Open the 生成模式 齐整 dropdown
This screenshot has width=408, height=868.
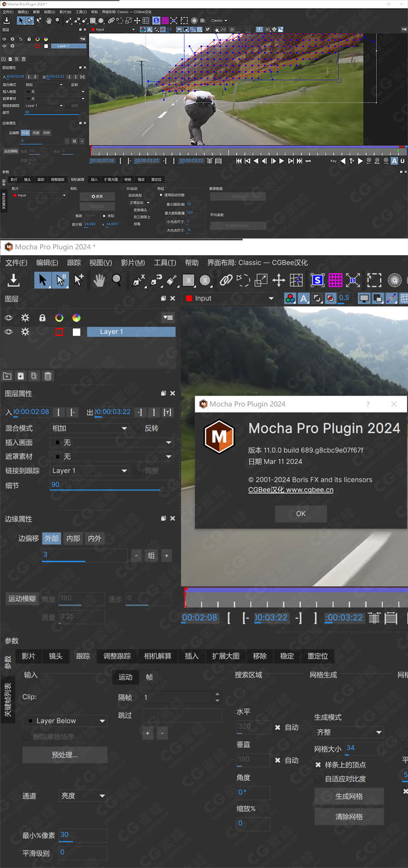pos(349,732)
